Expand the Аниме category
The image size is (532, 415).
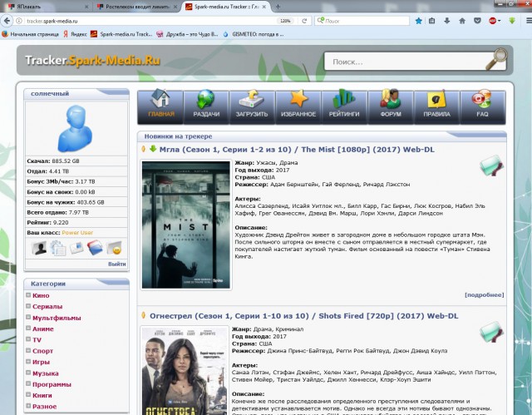pos(28,329)
